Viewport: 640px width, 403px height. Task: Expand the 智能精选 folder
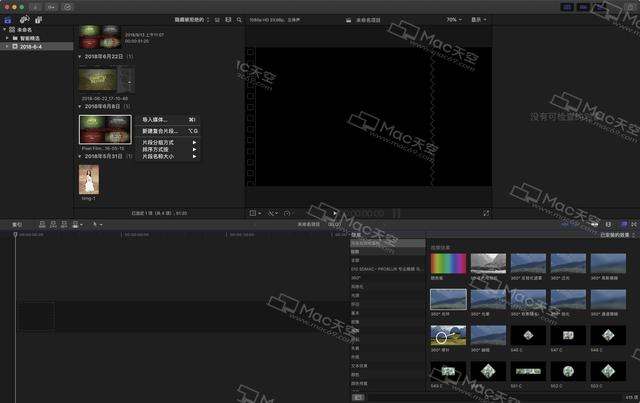click(x=7, y=38)
